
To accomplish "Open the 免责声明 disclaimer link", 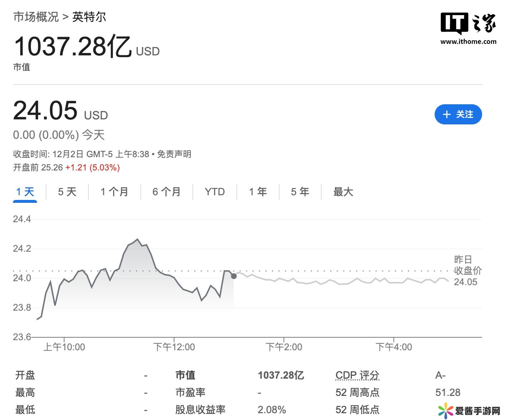I will [174, 154].
